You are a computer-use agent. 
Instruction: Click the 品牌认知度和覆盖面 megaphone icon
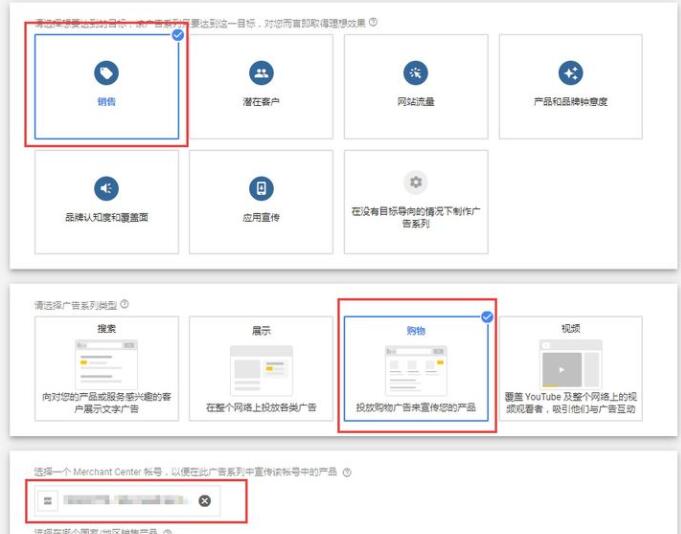(x=106, y=188)
